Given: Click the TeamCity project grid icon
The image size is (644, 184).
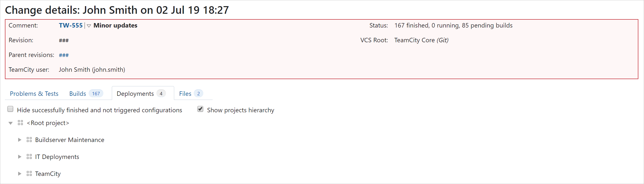Looking at the screenshot, I should pyautogui.click(x=29, y=174).
